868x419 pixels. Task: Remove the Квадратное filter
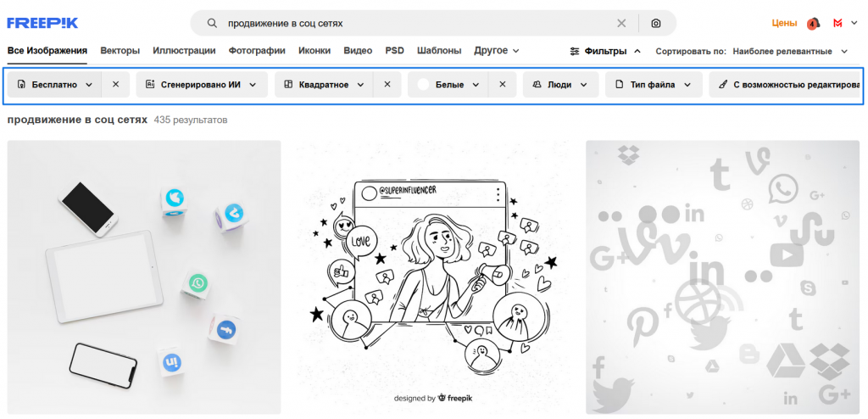387,85
